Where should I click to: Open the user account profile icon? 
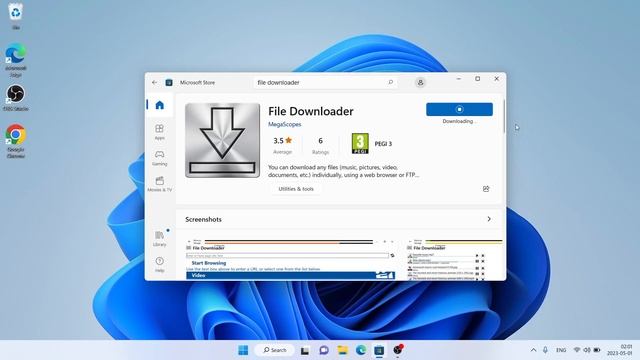pyautogui.click(x=420, y=82)
